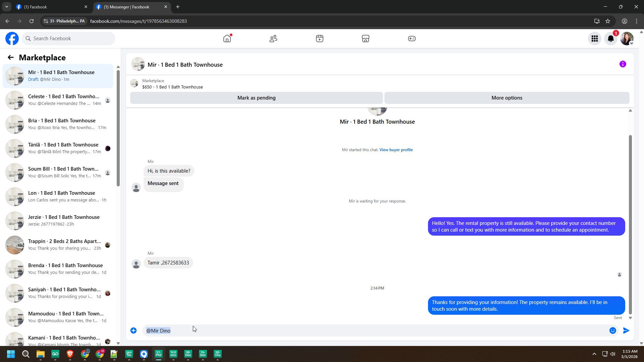Open the Reels video icon
The image size is (644, 362).
[320, 39]
